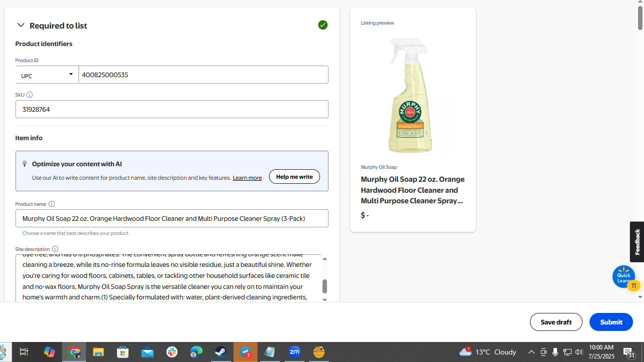The width and height of the screenshot is (644, 362).
Task: Switch to Google Chrome in the taskbar
Action: pyautogui.click(x=74, y=352)
